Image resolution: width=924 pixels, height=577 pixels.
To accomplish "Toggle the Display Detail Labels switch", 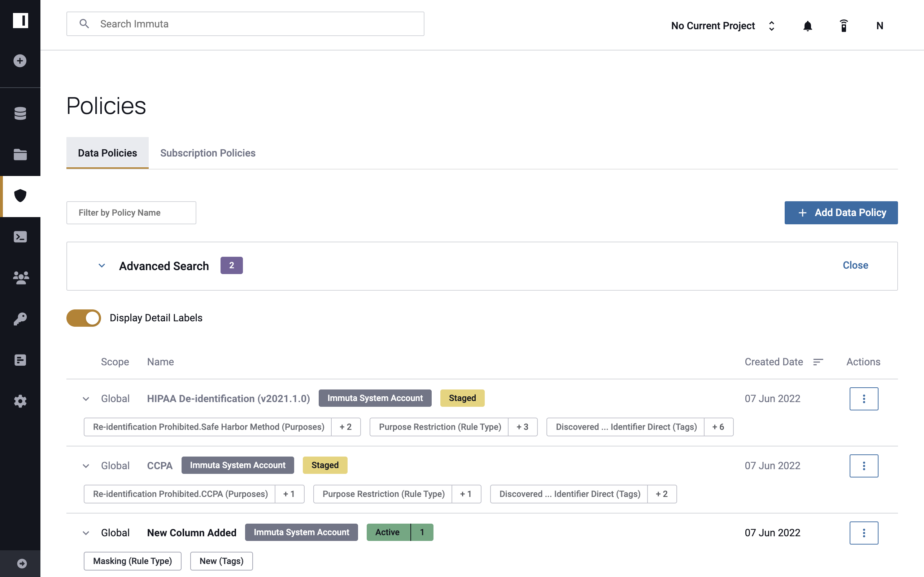I will pyautogui.click(x=84, y=318).
